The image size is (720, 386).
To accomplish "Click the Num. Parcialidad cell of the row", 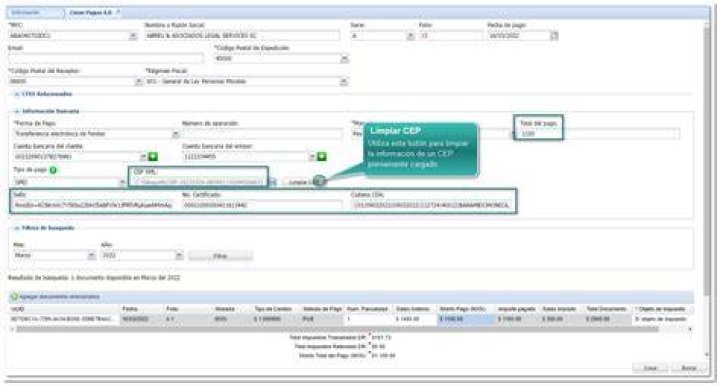I will [368, 319].
